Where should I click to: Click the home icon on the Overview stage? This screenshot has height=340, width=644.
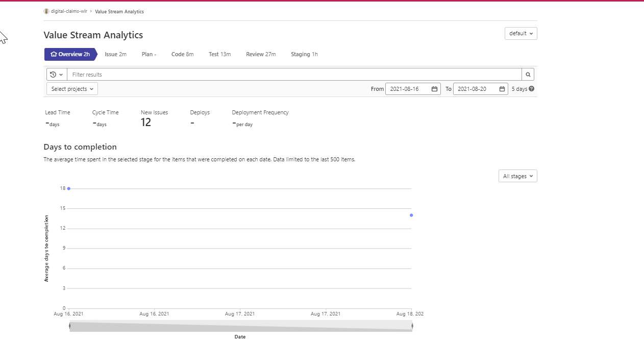(53, 54)
